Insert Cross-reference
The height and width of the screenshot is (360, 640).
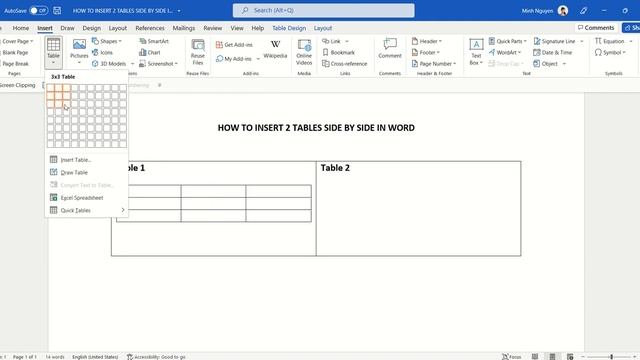[344, 64]
